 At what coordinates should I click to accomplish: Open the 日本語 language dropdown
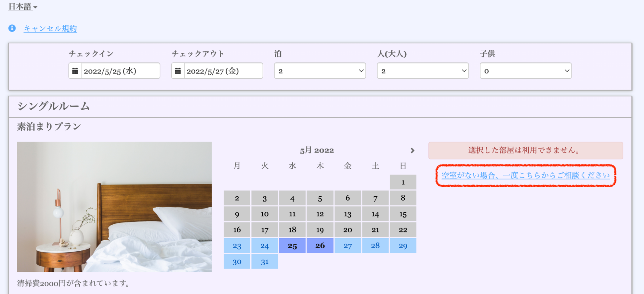click(23, 7)
